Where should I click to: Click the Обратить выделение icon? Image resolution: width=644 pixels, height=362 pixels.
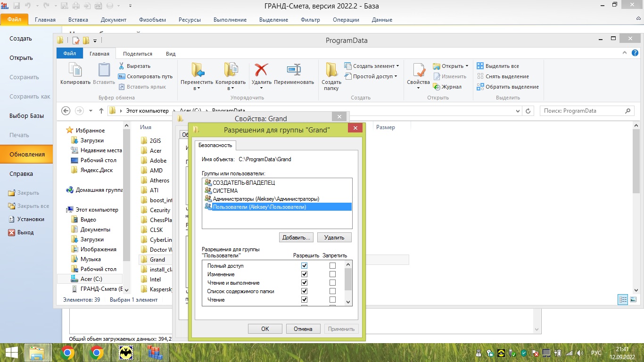[x=480, y=87]
